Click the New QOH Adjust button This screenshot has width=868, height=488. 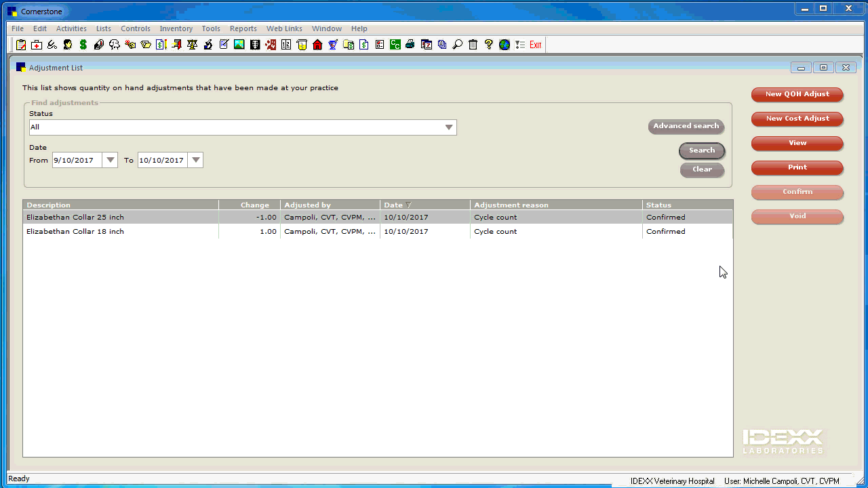click(797, 94)
